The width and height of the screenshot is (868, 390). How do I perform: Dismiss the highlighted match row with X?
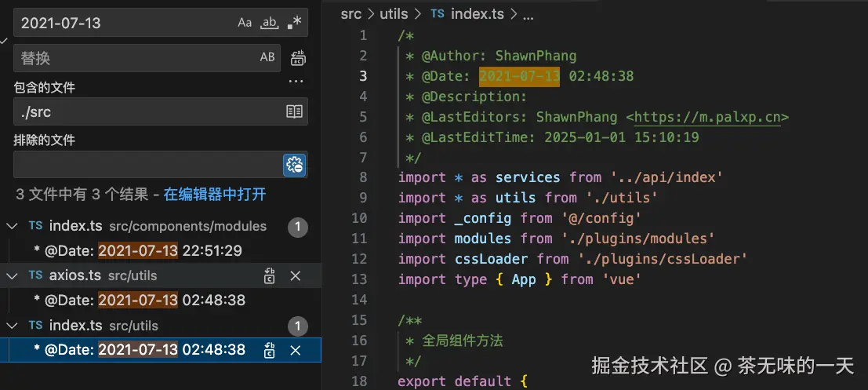pos(296,350)
